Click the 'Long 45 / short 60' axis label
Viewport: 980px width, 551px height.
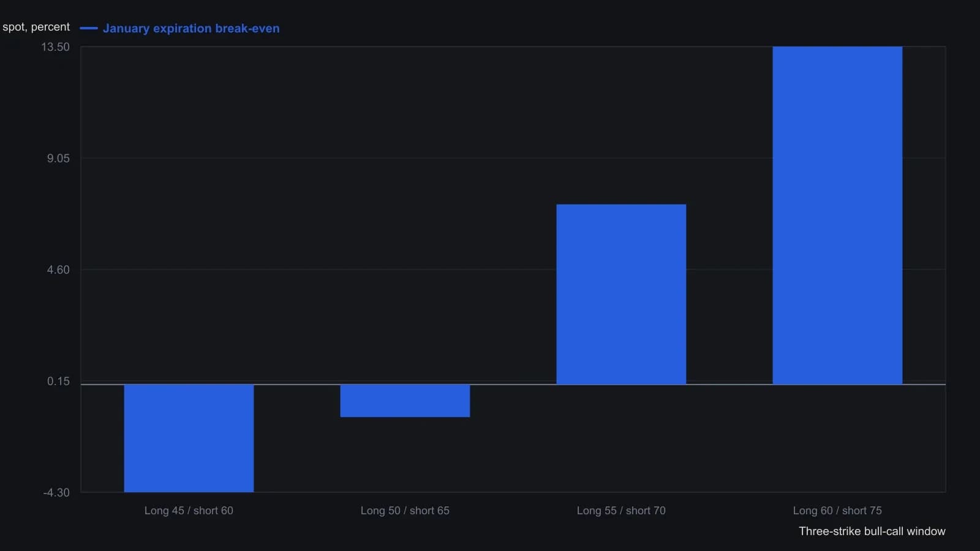pyautogui.click(x=189, y=511)
